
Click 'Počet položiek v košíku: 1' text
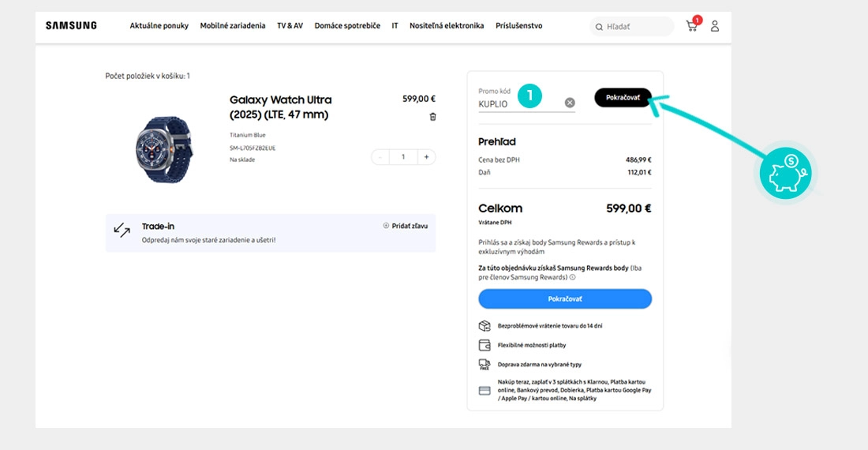[148, 76]
